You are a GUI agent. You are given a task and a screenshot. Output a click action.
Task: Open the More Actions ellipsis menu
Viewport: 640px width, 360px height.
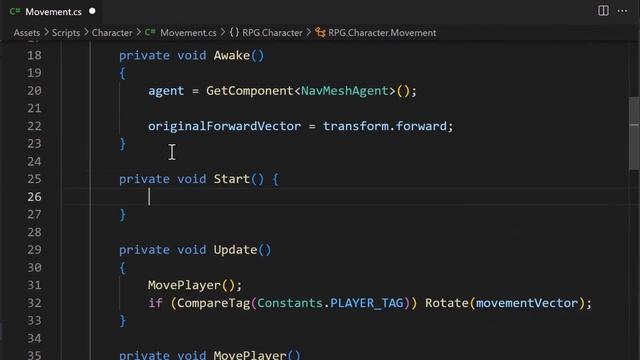622,11
